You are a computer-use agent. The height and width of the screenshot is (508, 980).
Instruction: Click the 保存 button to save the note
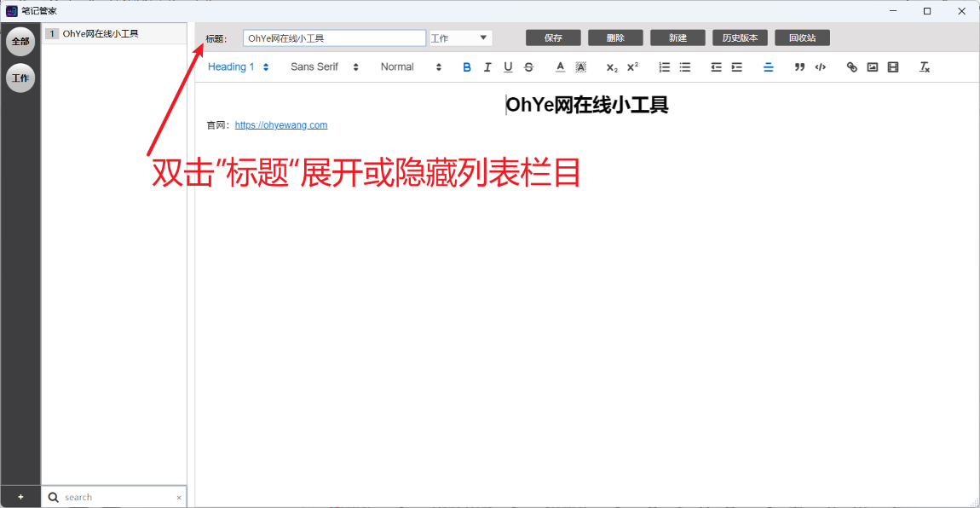553,38
